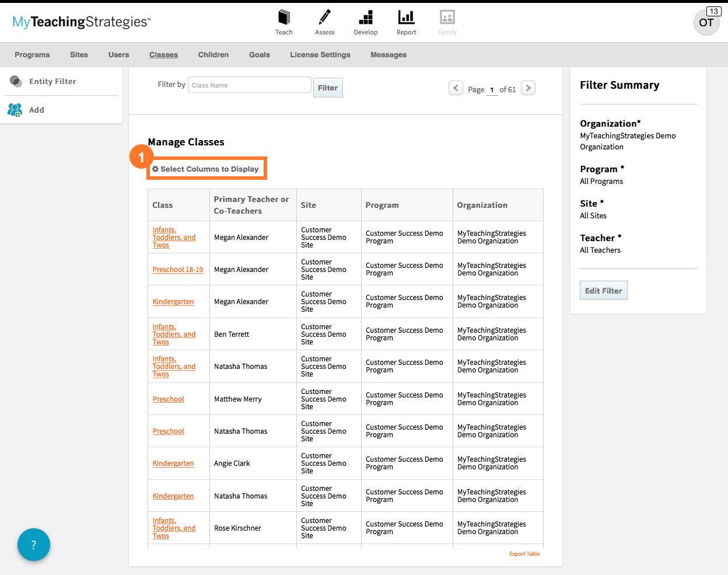The width and height of the screenshot is (728, 575).
Task: Click the Entity Filter sidebar icon
Action: coord(16,81)
